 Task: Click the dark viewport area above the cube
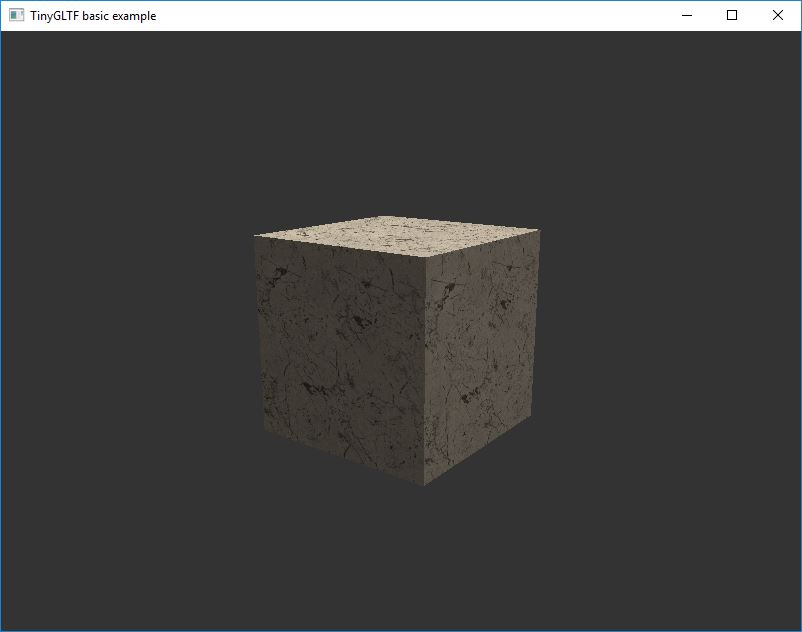pos(400,120)
